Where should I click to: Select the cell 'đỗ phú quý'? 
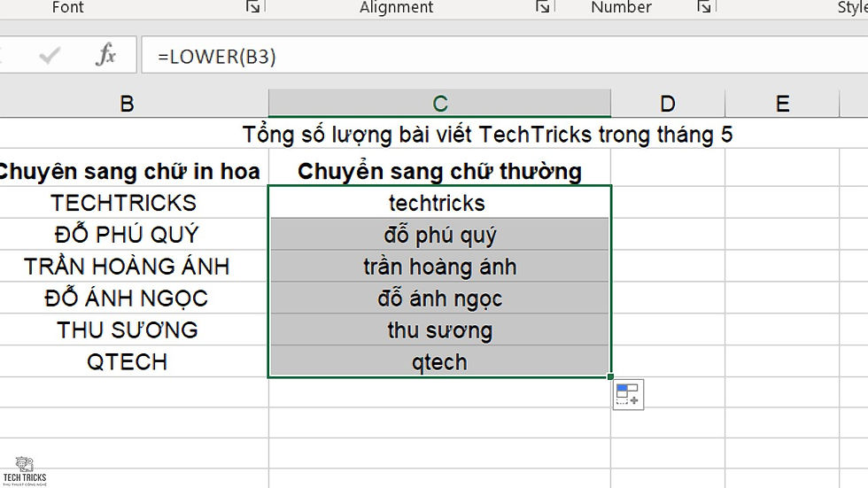(x=439, y=235)
